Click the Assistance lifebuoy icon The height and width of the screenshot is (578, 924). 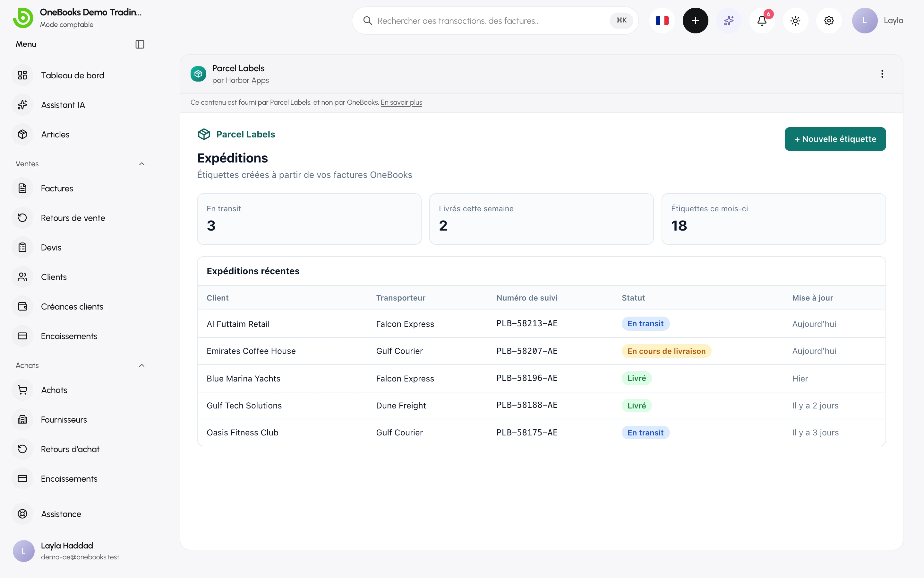[x=22, y=514]
